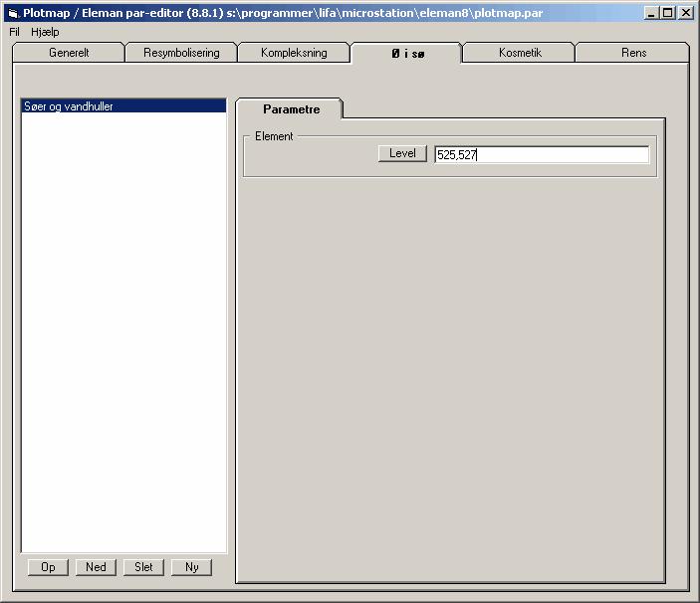Delete entry with Slet button

(143, 567)
